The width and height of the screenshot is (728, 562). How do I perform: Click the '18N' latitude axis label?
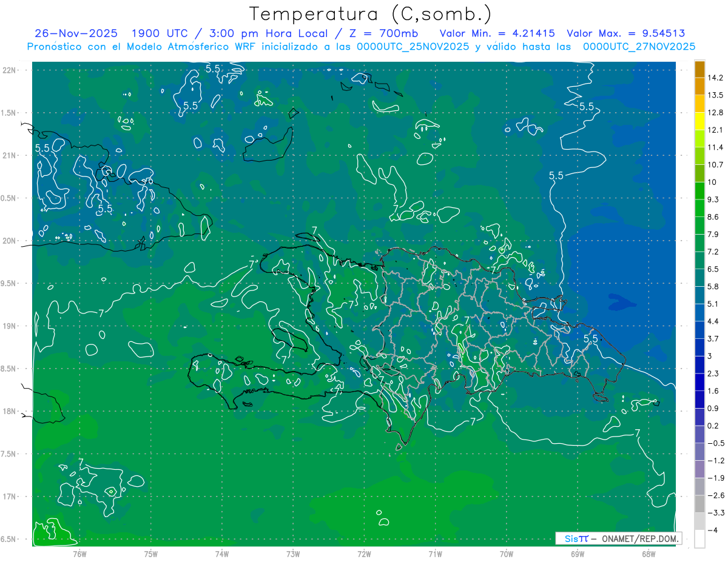pyautogui.click(x=10, y=411)
